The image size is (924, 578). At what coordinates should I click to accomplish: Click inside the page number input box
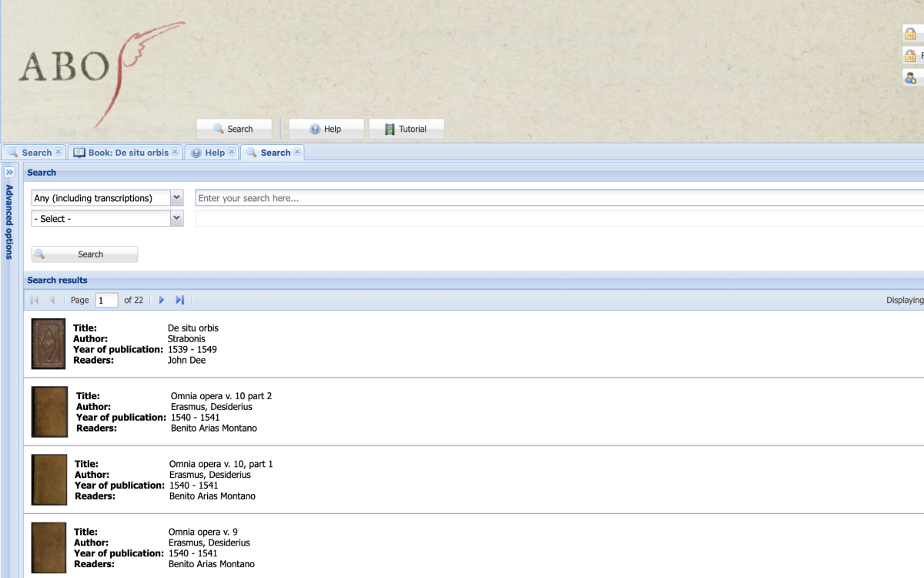[x=105, y=300]
